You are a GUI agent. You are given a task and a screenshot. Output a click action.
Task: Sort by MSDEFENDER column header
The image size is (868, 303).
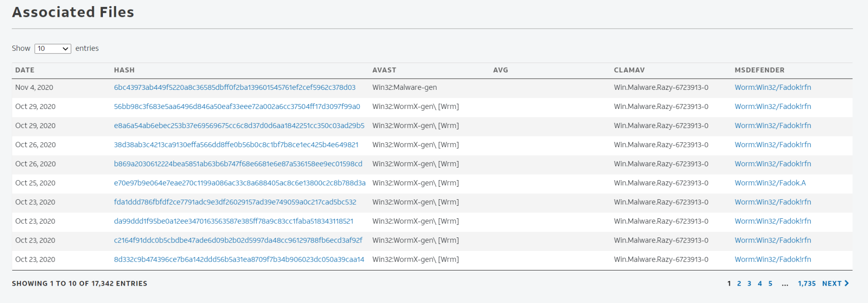click(759, 70)
